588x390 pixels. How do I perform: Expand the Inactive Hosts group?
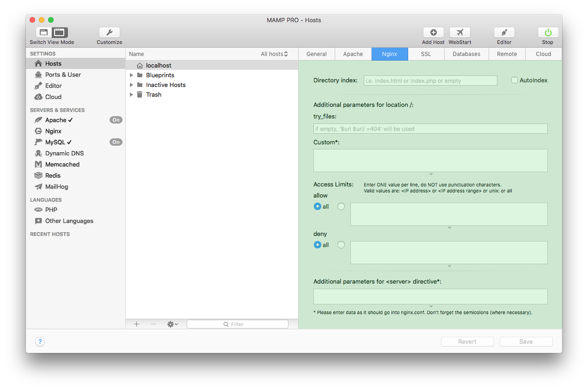click(x=131, y=85)
